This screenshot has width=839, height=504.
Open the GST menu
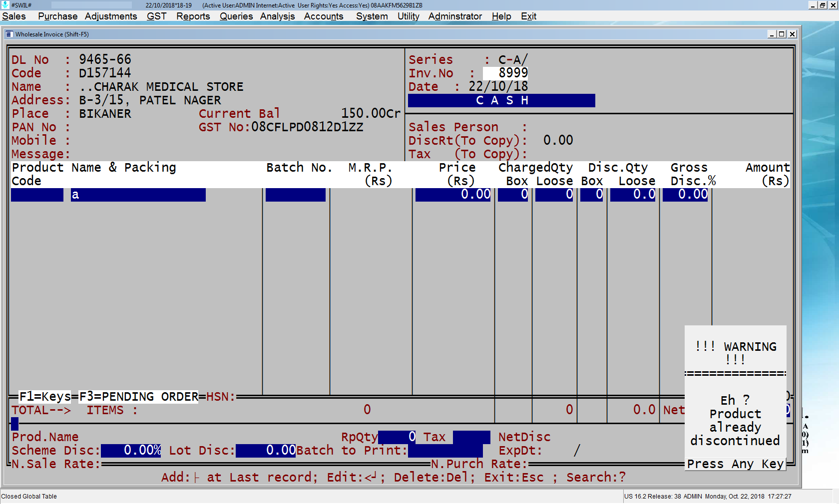[156, 16]
